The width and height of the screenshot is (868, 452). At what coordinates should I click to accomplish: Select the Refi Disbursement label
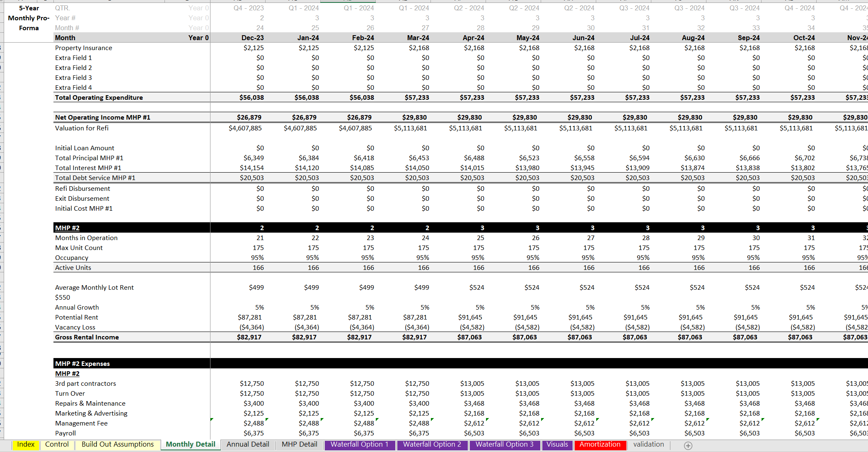tap(83, 189)
